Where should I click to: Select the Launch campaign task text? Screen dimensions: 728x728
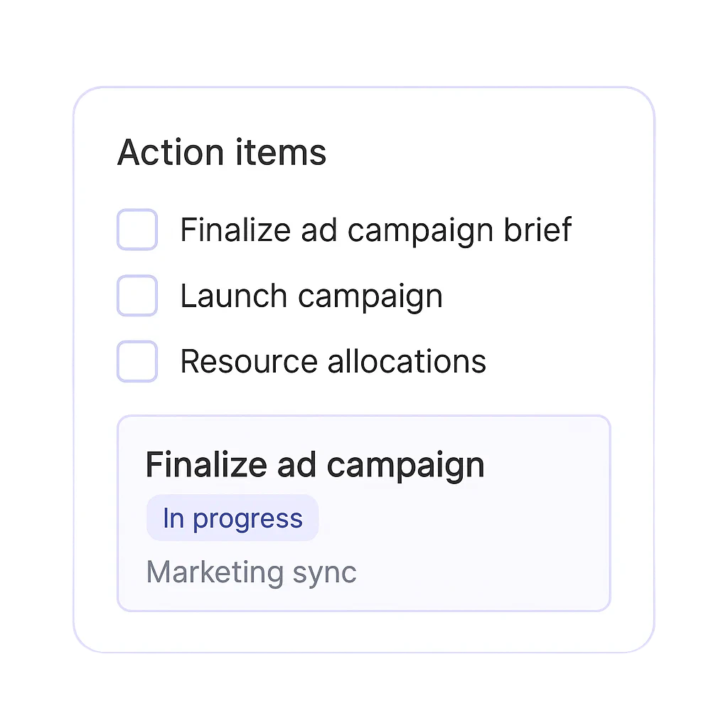click(311, 295)
